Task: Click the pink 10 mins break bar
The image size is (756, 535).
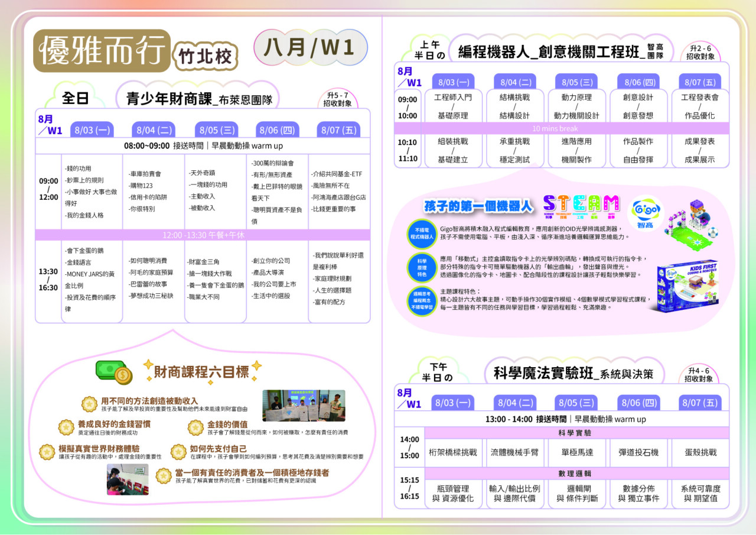Action: [x=555, y=128]
